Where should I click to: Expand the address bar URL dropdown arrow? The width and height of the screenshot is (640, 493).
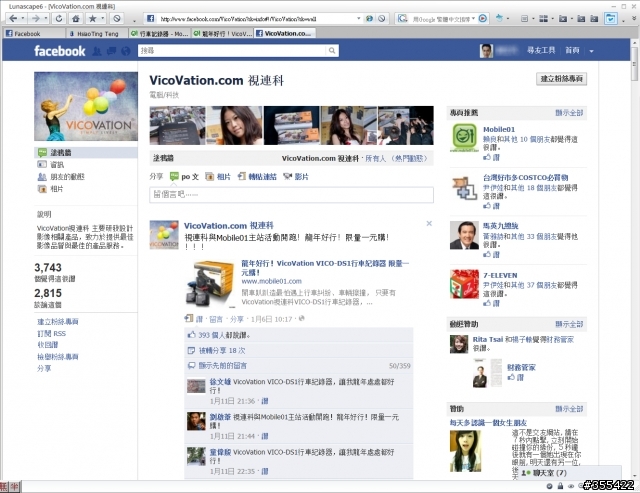click(x=358, y=18)
